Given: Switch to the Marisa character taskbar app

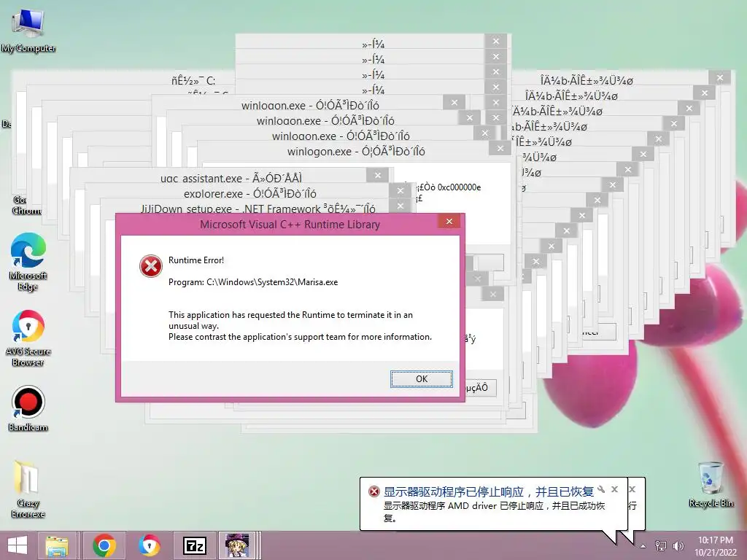Looking at the screenshot, I should pos(238,545).
